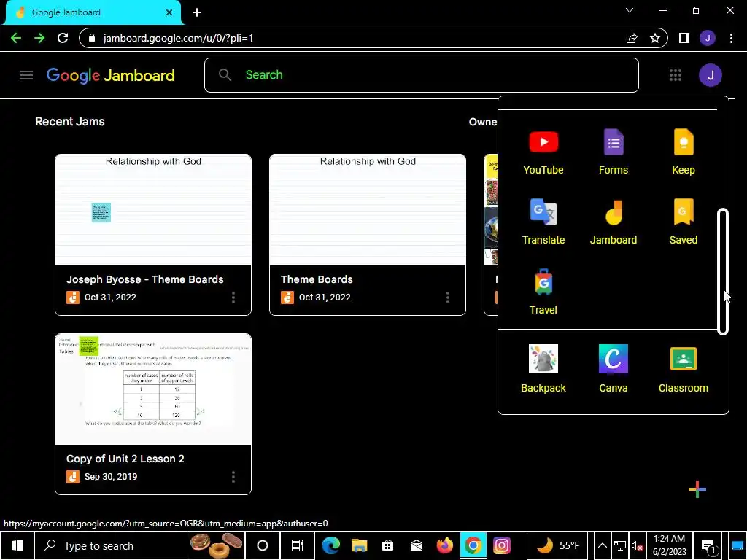Launch Translate in the apps panel
The image size is (747, 560).
point(543,222)
